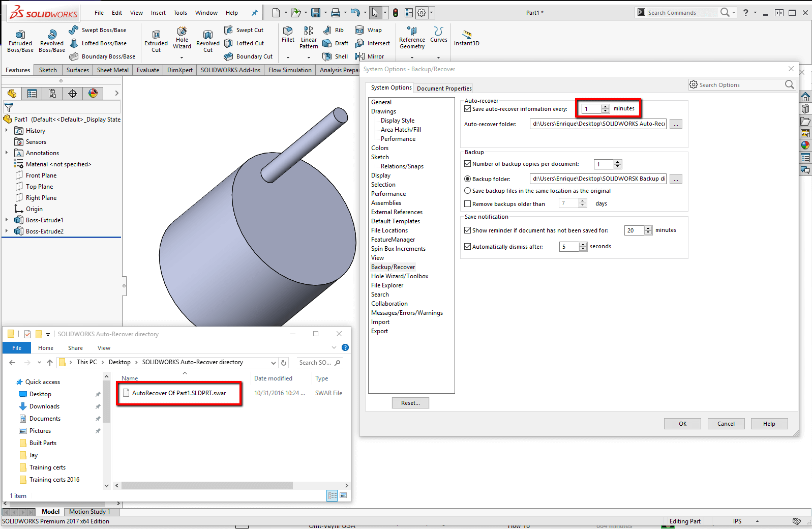Click the Shell feature icon
The height and width of the screenshot is (529, 812).
[327, 56]
